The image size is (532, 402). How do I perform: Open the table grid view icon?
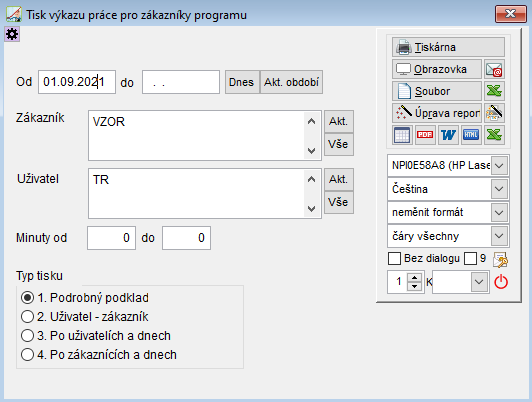point(402,135)
